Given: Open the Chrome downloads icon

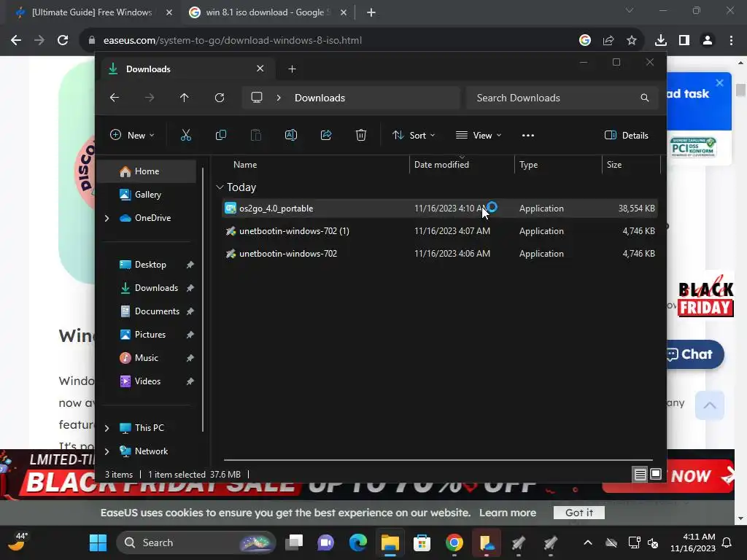Looking at the screenshot, I should 661,41.
